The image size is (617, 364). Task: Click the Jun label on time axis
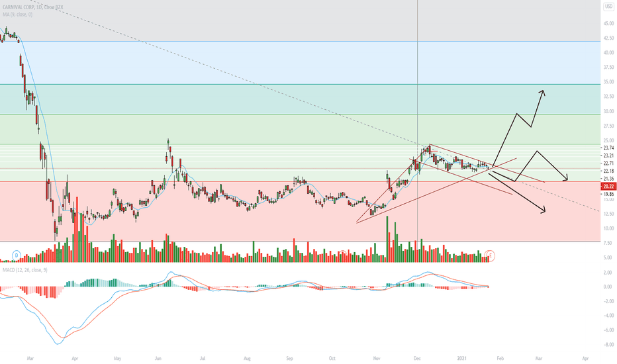click(158, 359)
